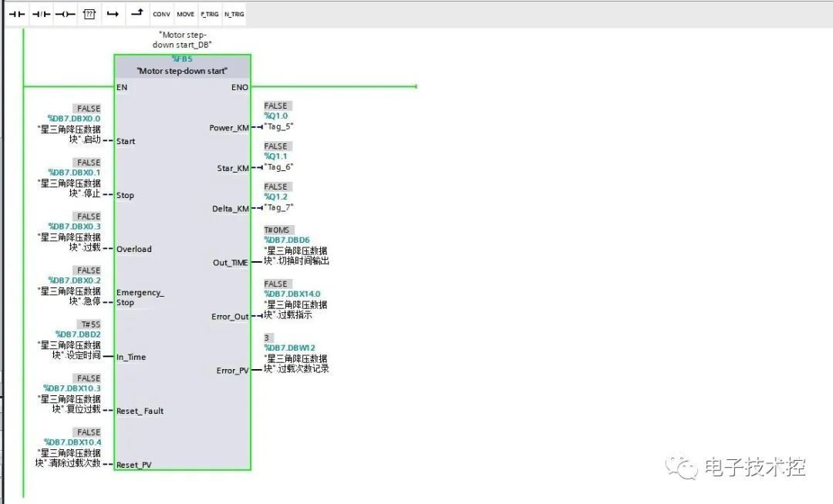This screenshot has width=833, height=504.
Task: Click the %DB7.DBX0.2 operand address
Action: point(74,280)
